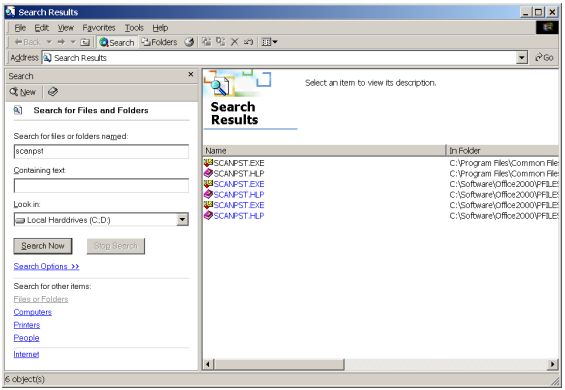Select the first blue SCANPST.EXE result
Viewport: 565px width, 390px height.
(239, 184)
